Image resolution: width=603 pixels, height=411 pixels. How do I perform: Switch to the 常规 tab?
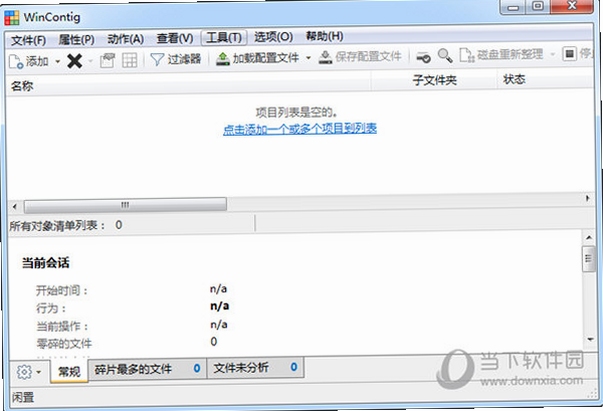coord(69,371)
